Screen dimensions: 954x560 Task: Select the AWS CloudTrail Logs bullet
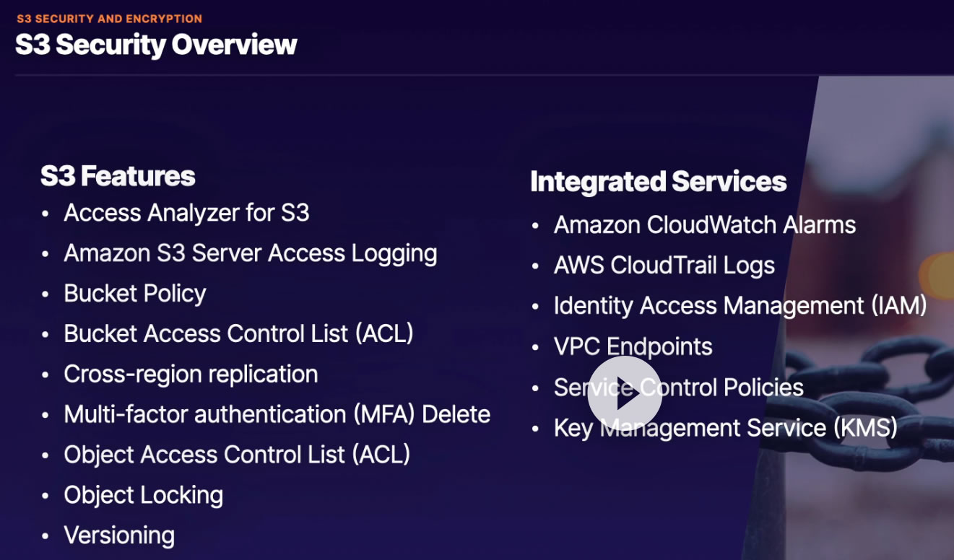point(664,266)
